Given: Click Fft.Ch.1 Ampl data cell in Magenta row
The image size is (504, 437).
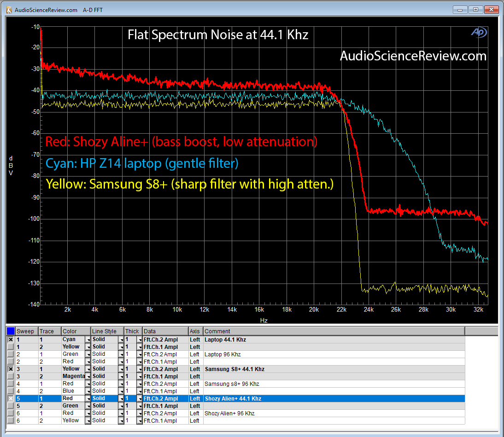Looking at the screenshot, I should tap(165, 377).
